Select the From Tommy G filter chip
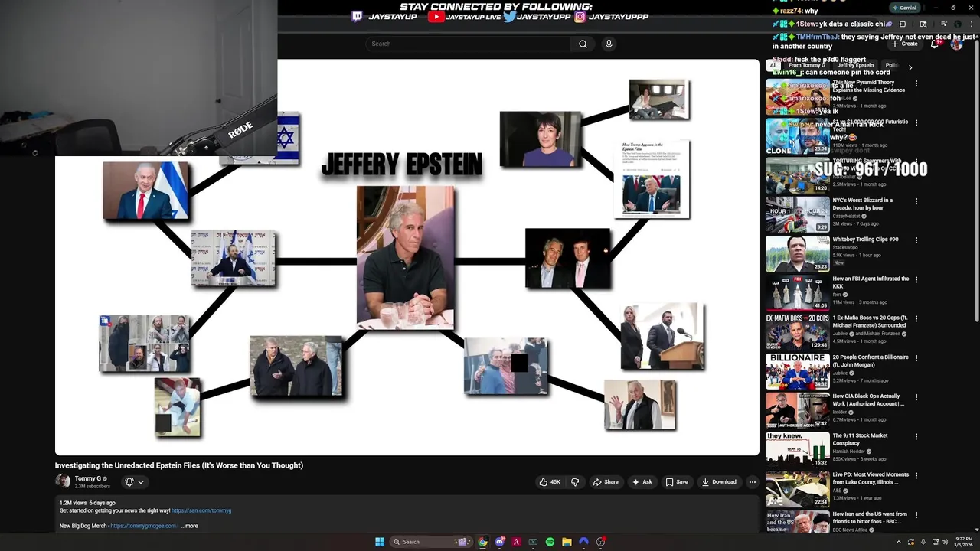This screenshot has width=980, height=551. pos(807,66)
